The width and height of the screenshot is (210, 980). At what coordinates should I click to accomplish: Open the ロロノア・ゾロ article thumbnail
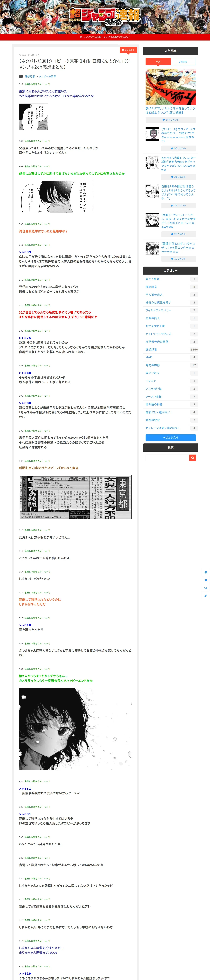[152, 134]
